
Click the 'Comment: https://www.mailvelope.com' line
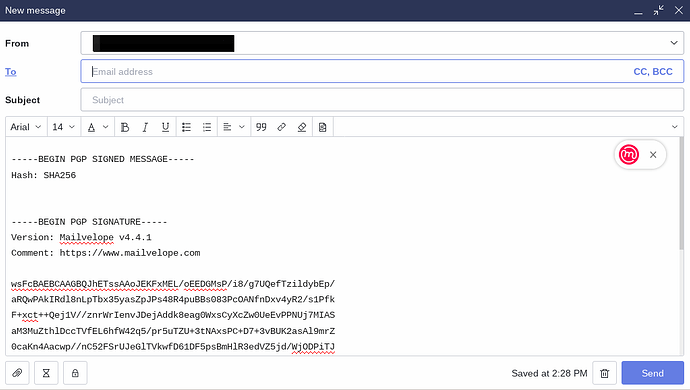(x=106, y=253)
